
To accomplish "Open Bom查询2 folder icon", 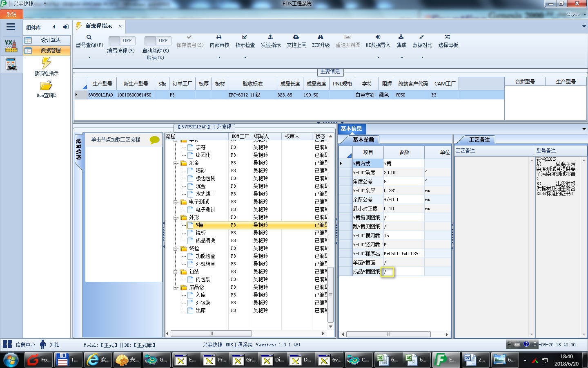I will click(x=46, y=85).
